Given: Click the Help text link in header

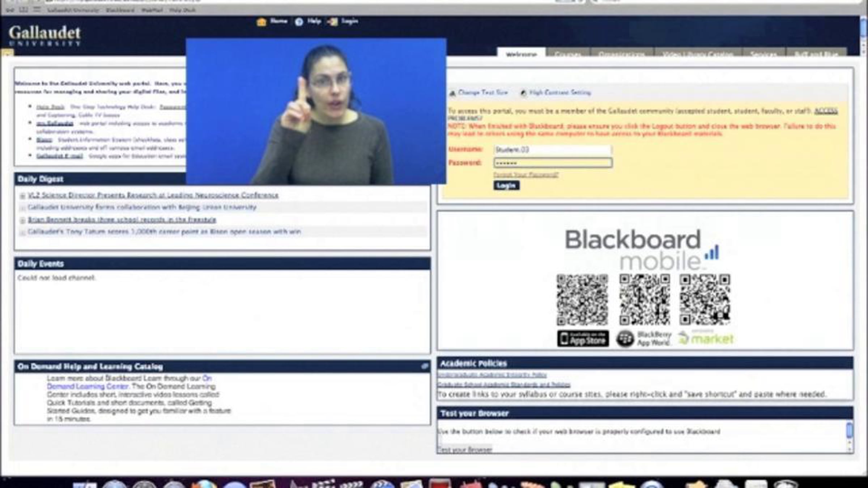Looking at the screenshot, I should tap(314, 21).
